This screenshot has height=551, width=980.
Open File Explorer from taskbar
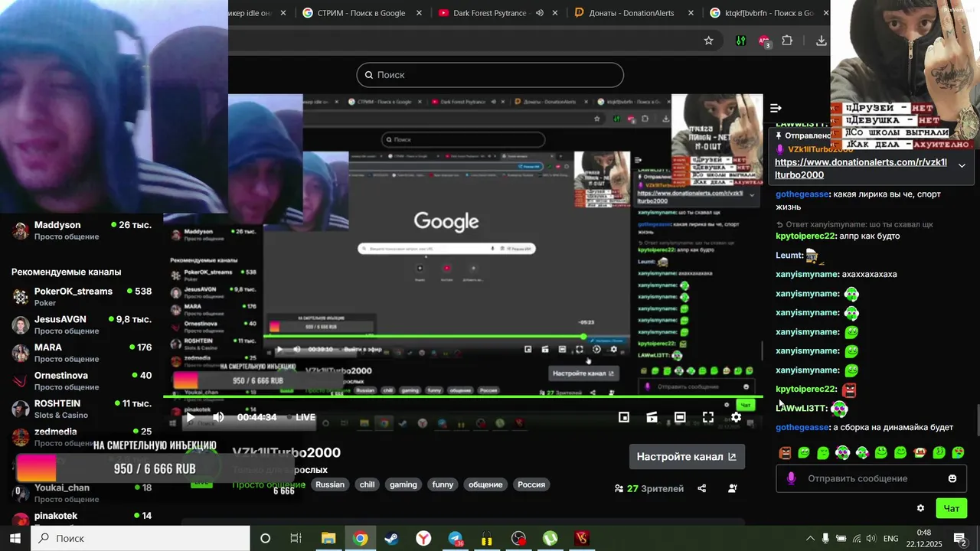(328, 538)
